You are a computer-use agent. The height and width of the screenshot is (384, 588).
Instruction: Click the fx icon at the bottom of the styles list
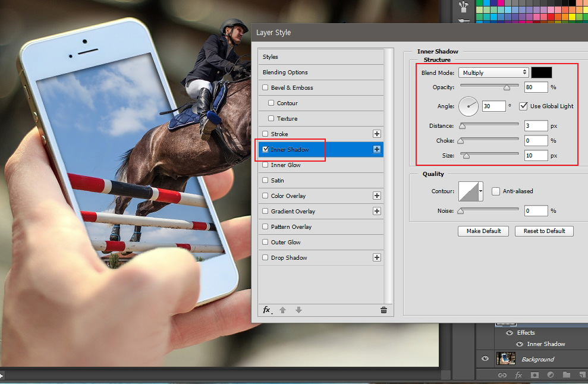click(266, 310)
